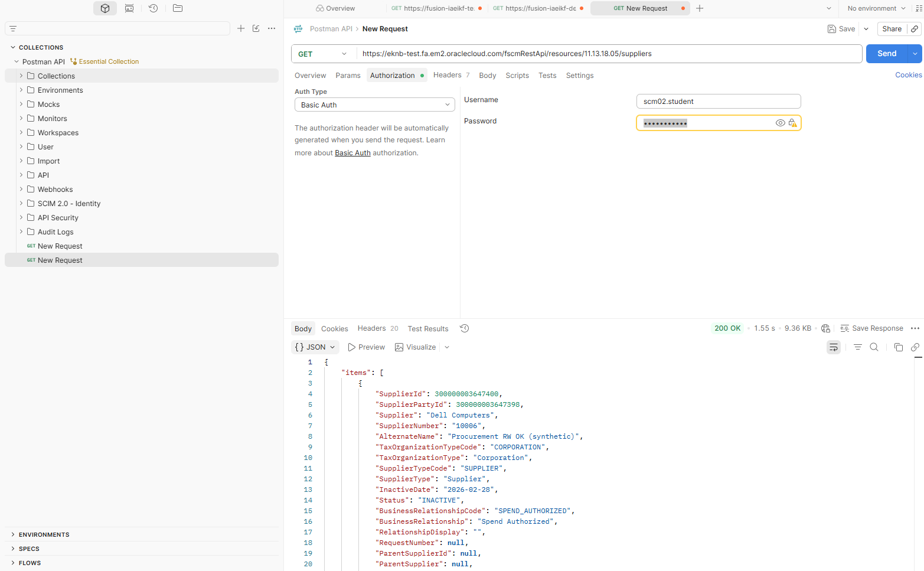Open sidebar more options ellipsis
This screenshot has height=571, width=924.
tap(272, 28)
